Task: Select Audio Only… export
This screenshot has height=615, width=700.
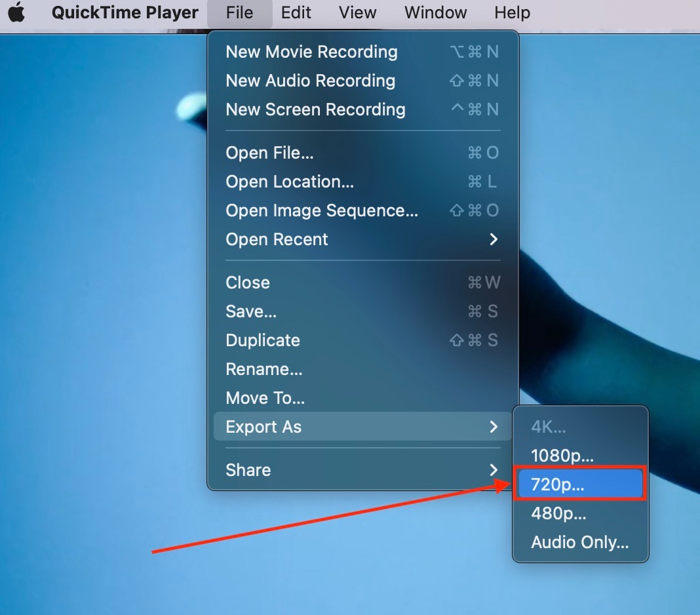Action: pyautogui.click(x=580, y=542)
